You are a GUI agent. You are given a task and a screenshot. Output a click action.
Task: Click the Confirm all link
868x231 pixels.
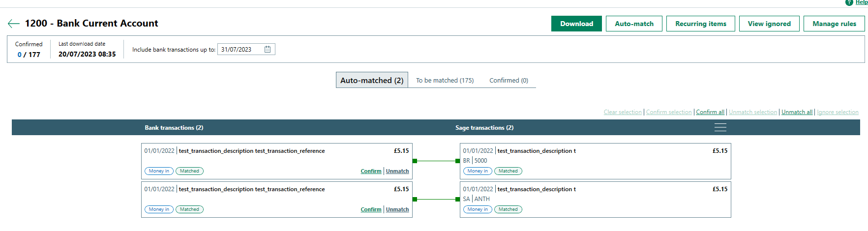tap(710, 112)
